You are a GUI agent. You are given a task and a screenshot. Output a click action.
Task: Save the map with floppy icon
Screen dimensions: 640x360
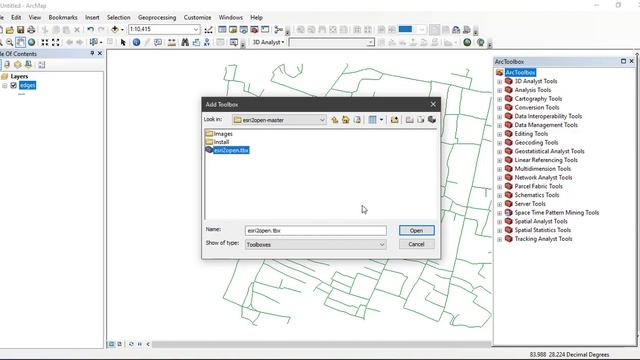[x=20, y=30]
